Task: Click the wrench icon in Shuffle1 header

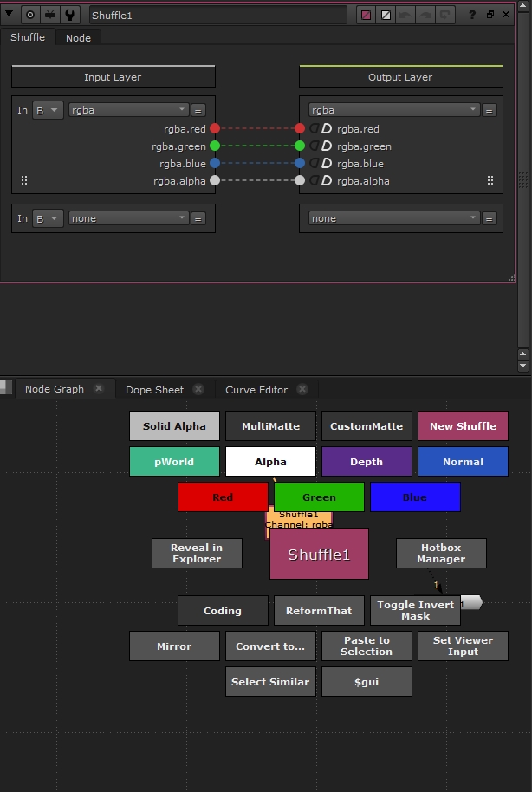Action: pyautogui.click(x=70, y=15)
